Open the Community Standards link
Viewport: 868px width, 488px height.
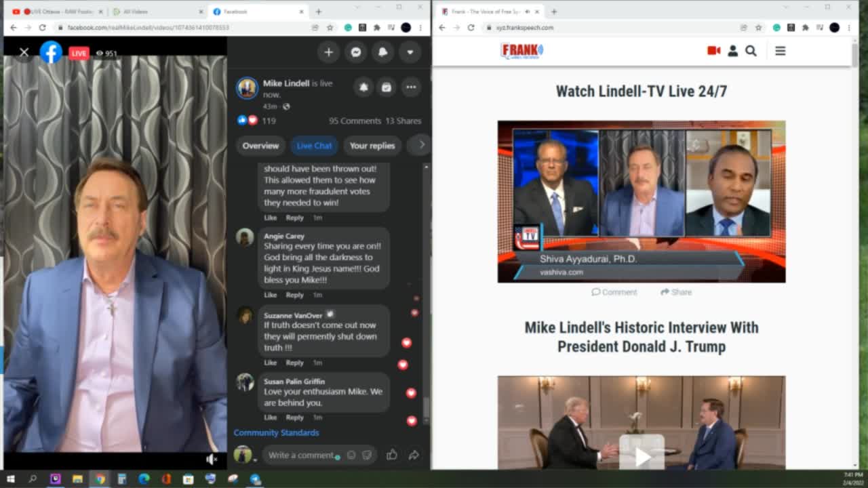pos(276,432)
